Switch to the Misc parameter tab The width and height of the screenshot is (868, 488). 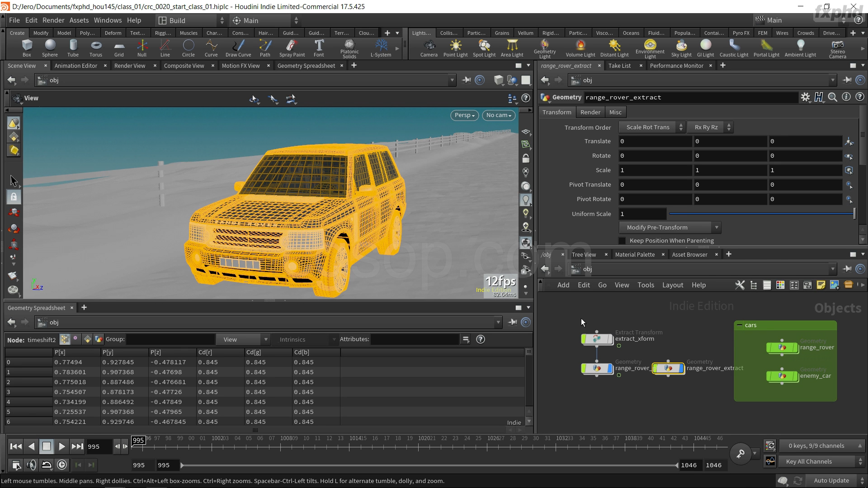pos(615,112)
